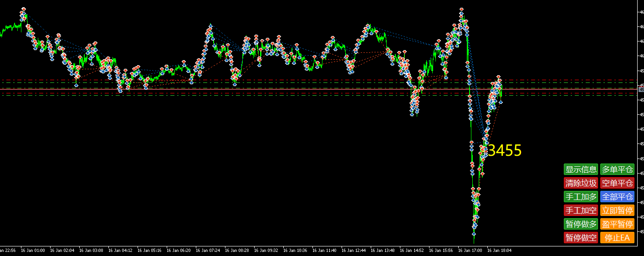Stop the EA with 停止EA
This screenshot has height=256, width=644.
click(617, 238)
